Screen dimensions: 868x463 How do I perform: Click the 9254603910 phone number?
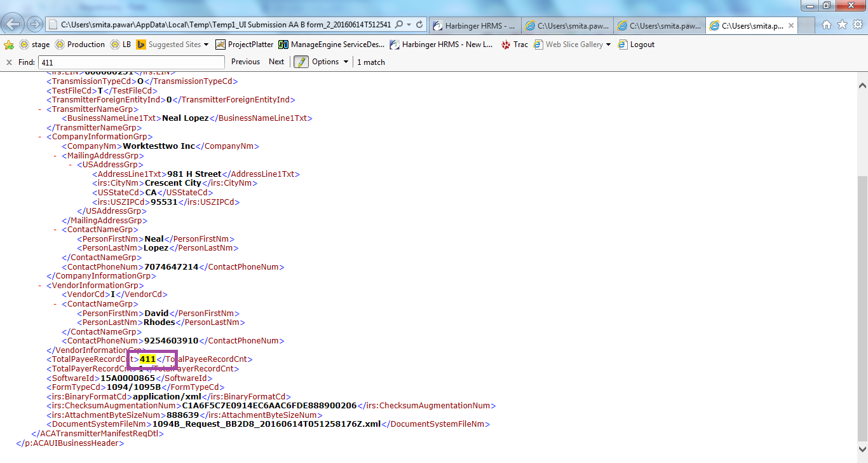[x=172, y=341]
